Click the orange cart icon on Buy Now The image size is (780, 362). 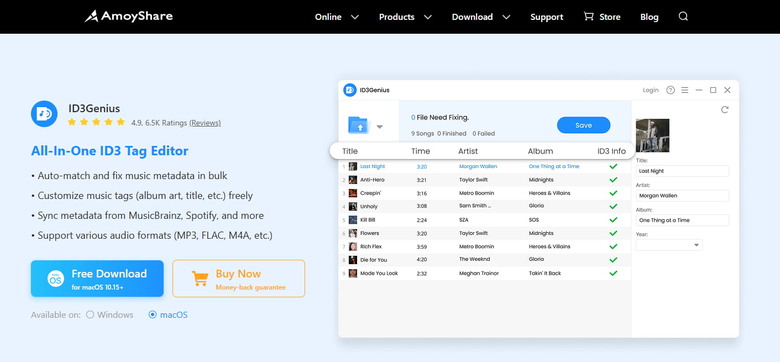[199, 278]
